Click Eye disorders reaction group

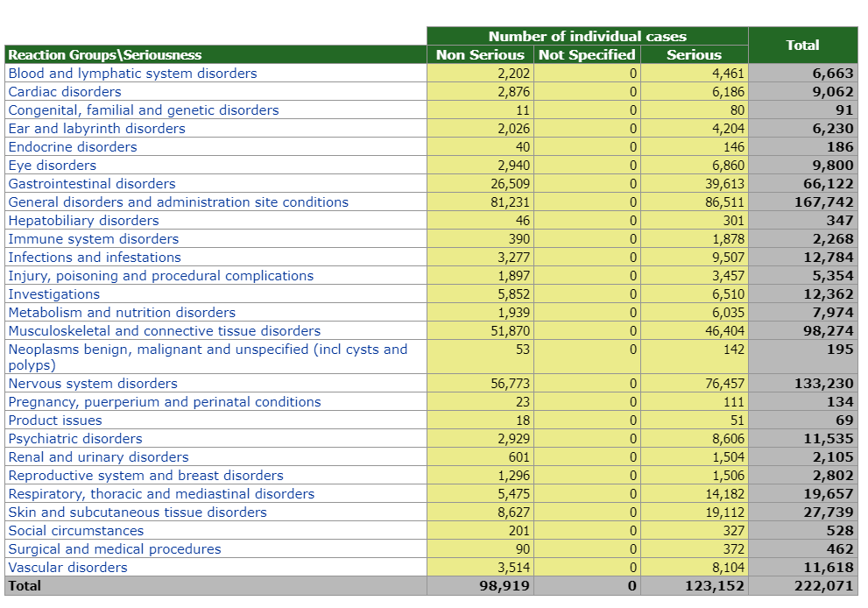tap(53, 166)
